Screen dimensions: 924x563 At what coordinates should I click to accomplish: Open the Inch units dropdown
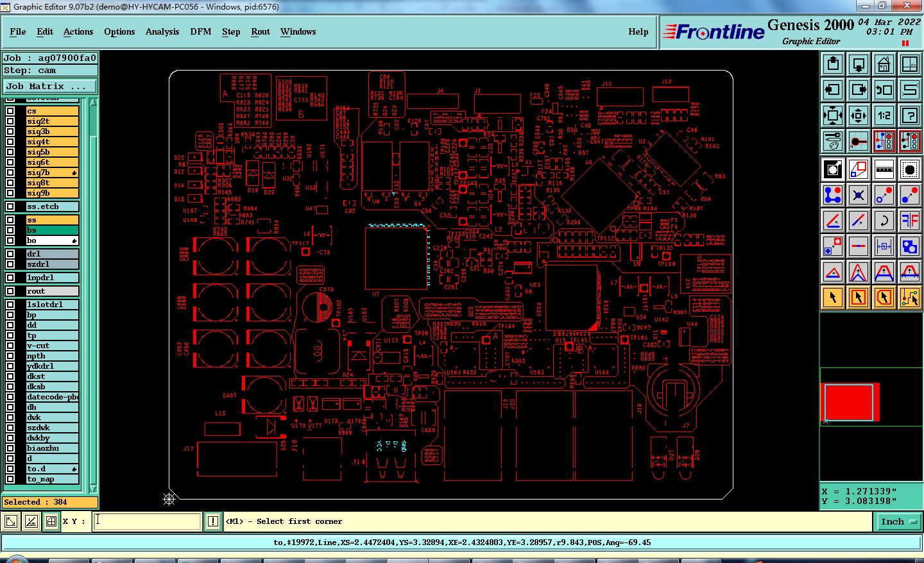click(x=898, y=521)
